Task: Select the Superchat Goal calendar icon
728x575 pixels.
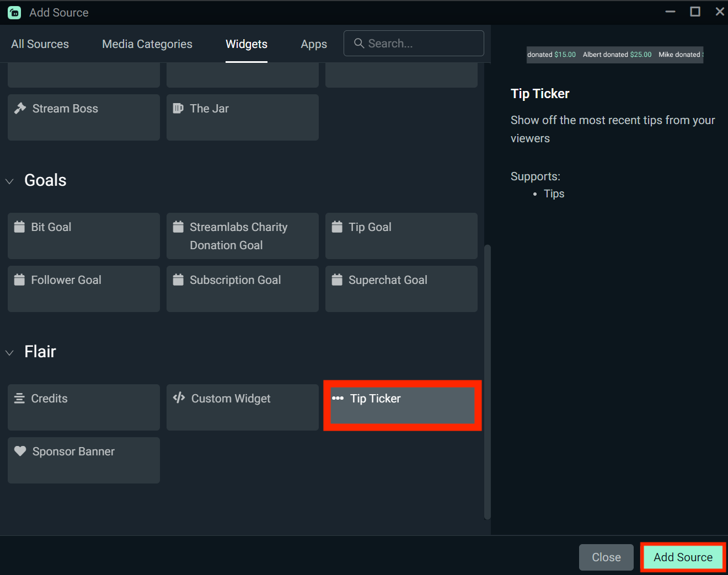Action: pyautogui.click(x=337, y=280)
